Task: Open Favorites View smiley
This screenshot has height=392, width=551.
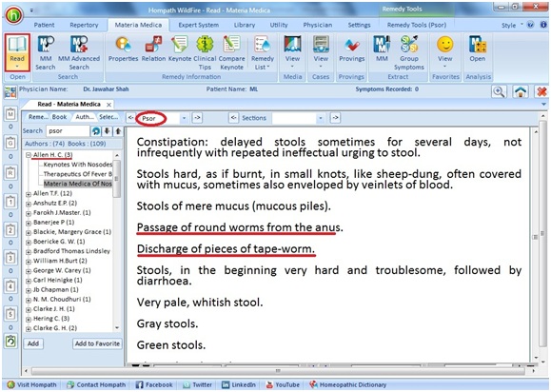Action: (x=444, y=52)
